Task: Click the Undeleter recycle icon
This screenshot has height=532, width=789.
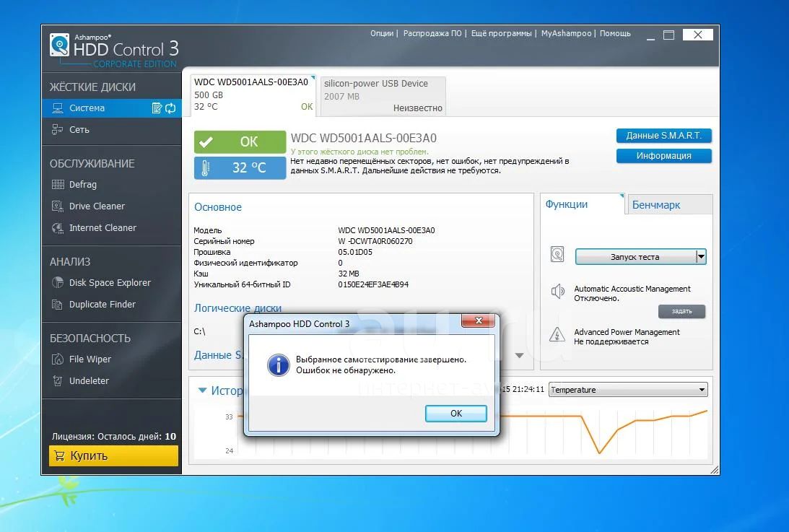Action: pos(58,381)
